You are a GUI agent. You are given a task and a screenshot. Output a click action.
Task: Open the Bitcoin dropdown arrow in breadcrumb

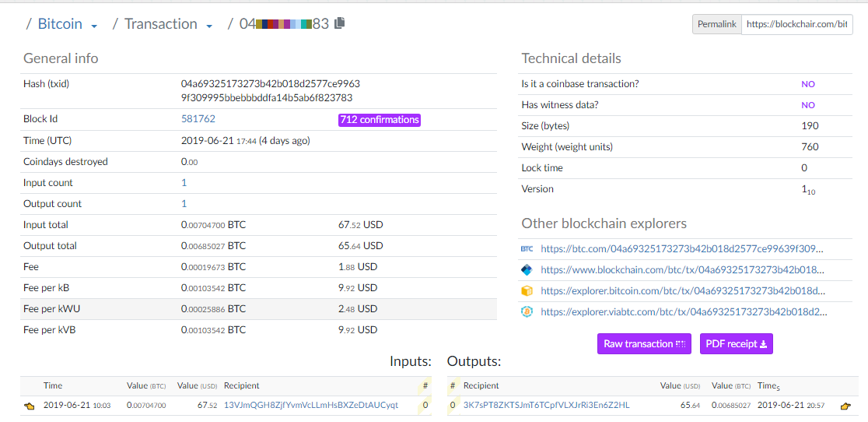[x=94, y=26]
